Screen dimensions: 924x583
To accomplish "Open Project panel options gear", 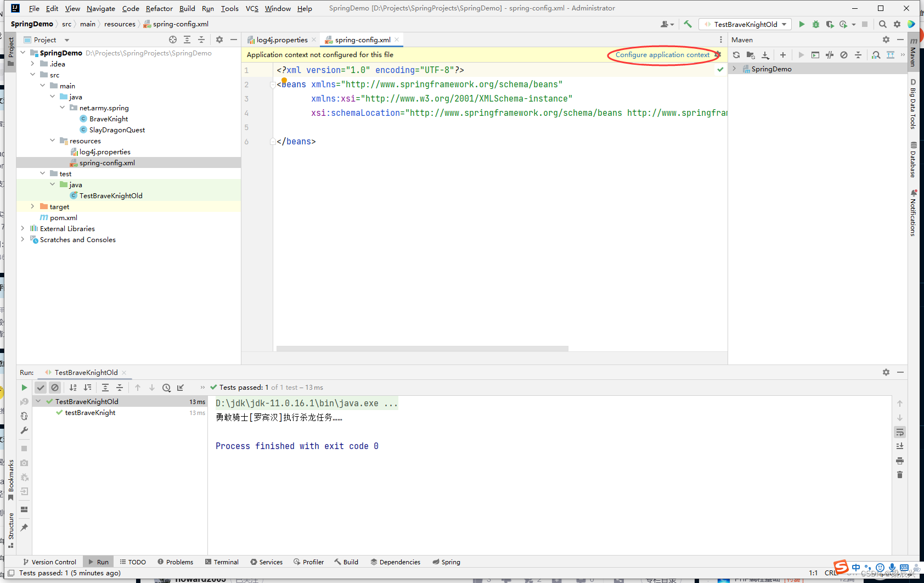I will coord(219,40).
